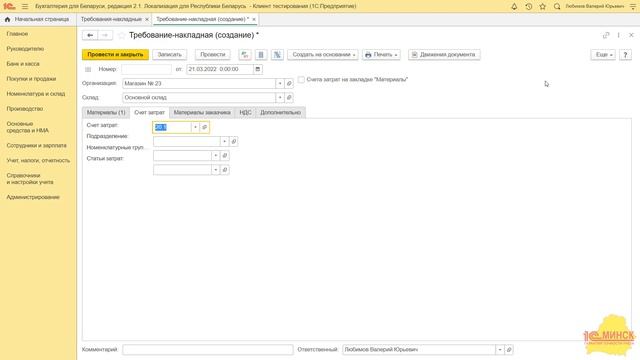The width and height of the screenshot is (640, 360).
Task: Show Дт/Кт postings icon in toolbar
Action: (x=245, y=55)
